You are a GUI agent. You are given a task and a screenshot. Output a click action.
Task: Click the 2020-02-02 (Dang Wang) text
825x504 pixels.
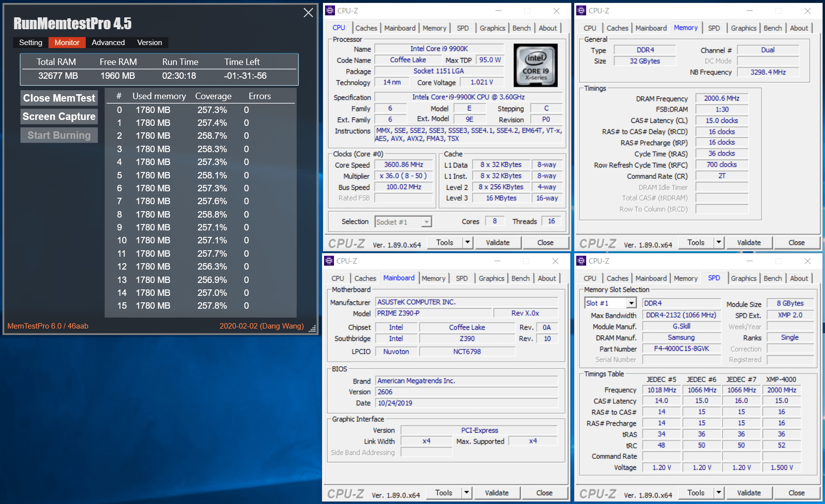tap(262, 326)
